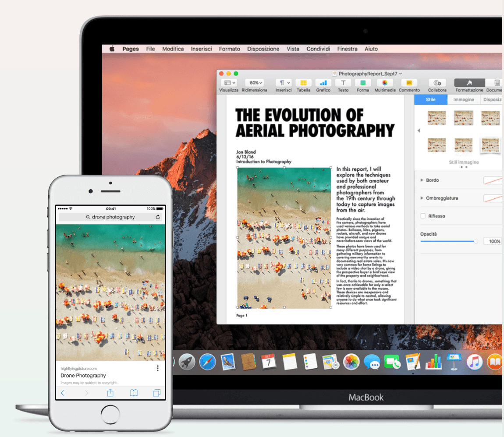The width and height of the screenshot is (504, 437).
Task: Click THE EVOLUTION OF AERIAL PHOTOGRAPHY heading
Action: 315,123
